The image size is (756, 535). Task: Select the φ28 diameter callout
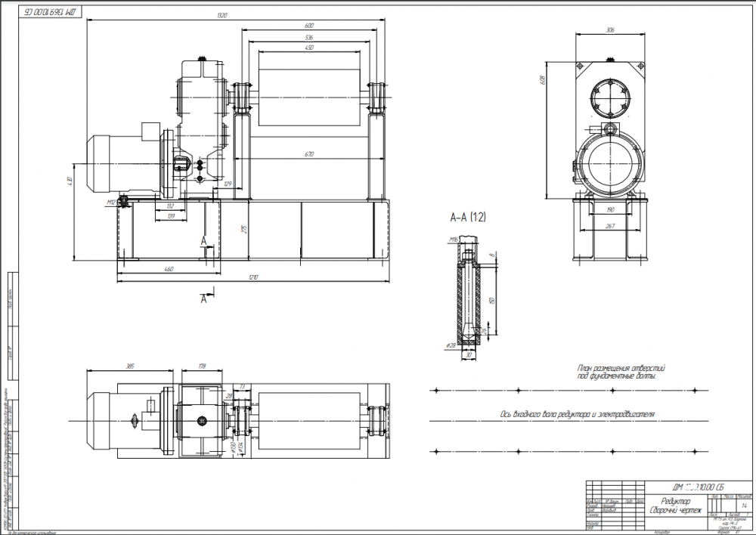pos(451,345)
